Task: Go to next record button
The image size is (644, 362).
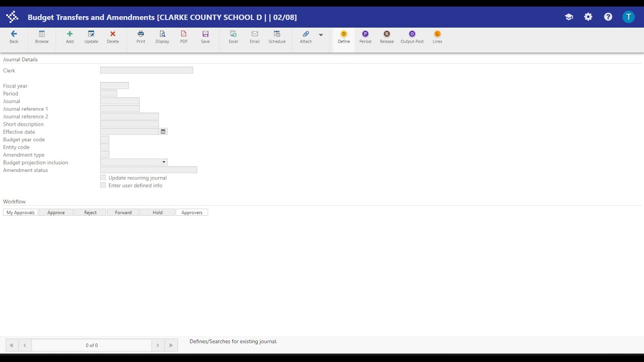Action: click(158, 345)
